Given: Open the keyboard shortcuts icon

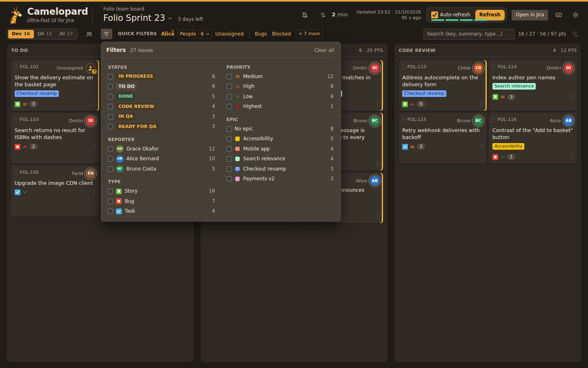Looking at the screenshot, I should pos(559,15).
